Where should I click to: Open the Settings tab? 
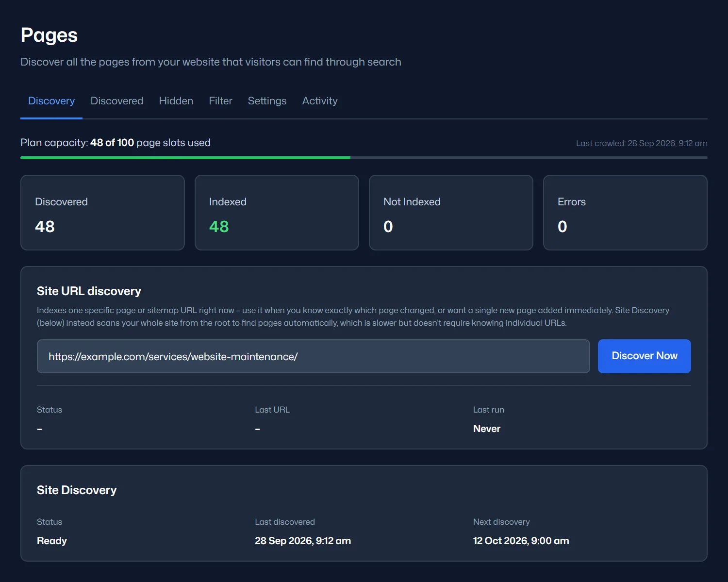click(x=267, y=101)
